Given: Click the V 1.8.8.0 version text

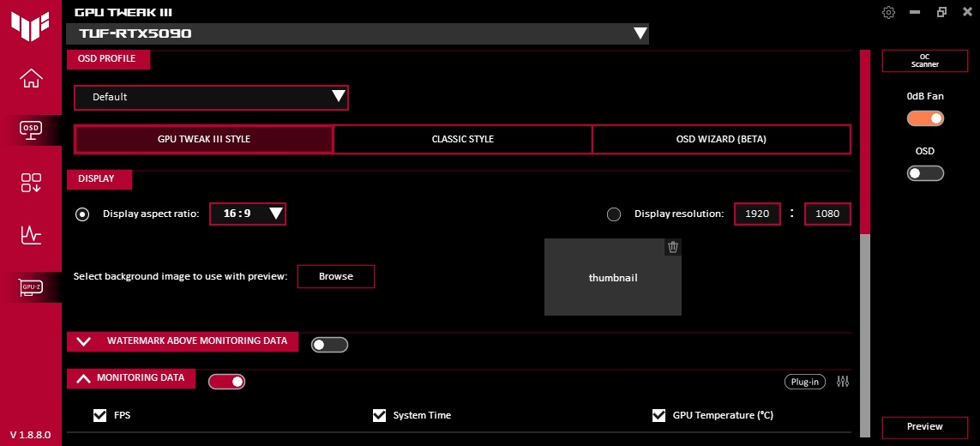Looking at the screenshot, I should point(31,435).
